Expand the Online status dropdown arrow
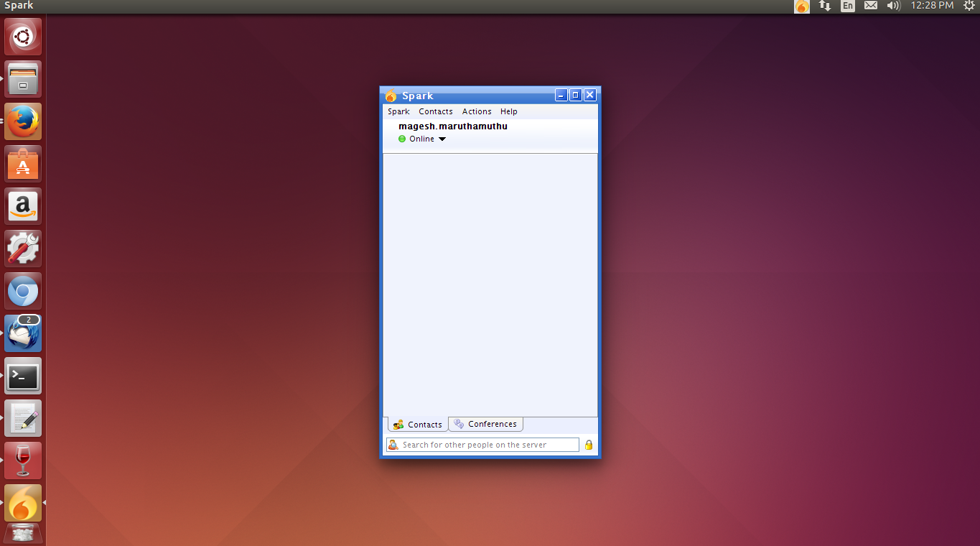The height and width of the screenshot is (546, 980). [442, 139]
